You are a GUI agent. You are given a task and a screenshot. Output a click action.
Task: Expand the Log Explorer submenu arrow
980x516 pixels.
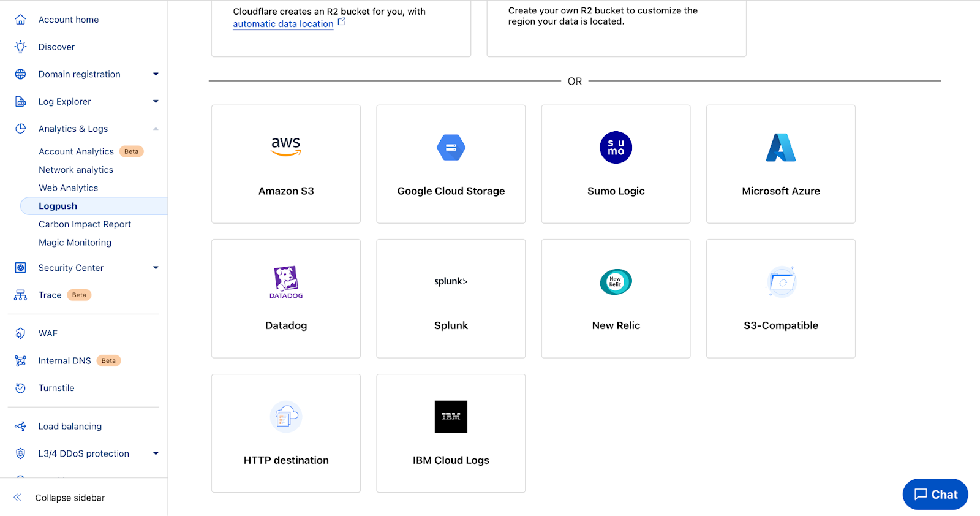156,102
